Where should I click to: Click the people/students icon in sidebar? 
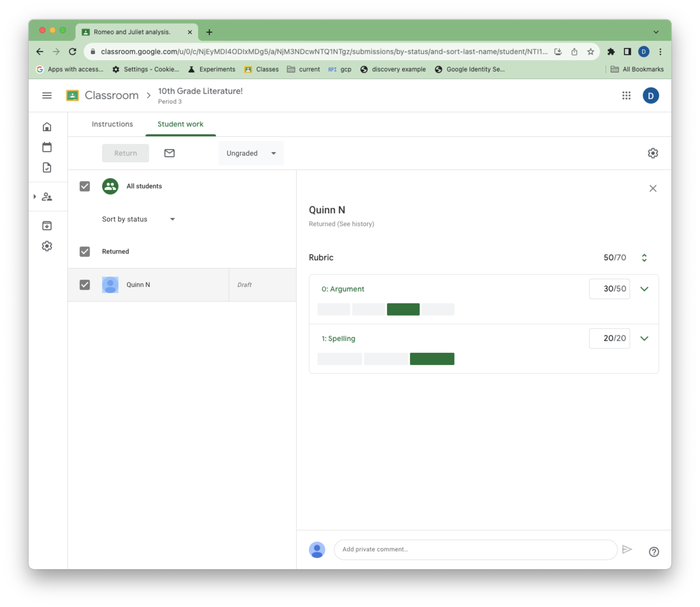click(48, 197)
